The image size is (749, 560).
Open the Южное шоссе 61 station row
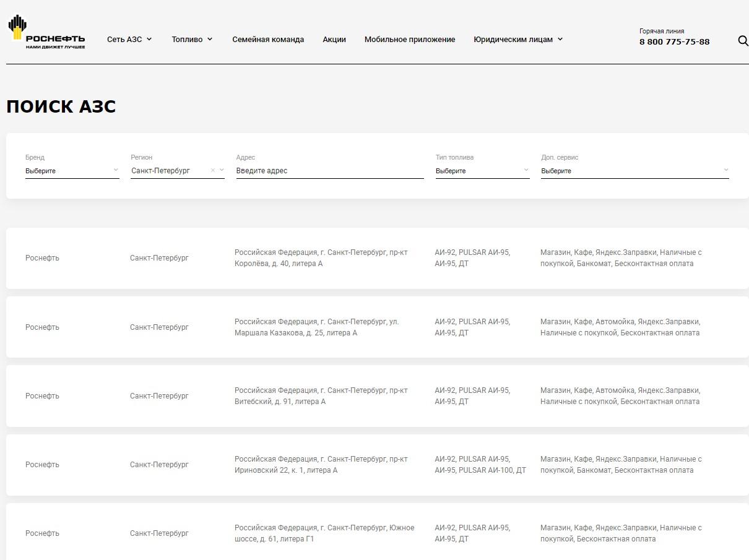378,532
